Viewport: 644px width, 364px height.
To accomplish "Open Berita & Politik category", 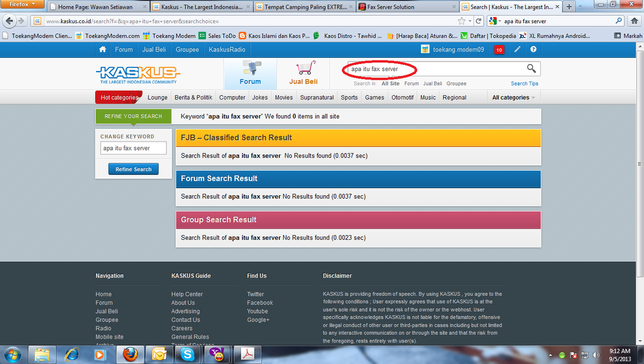I will click(x=194, y=98).
